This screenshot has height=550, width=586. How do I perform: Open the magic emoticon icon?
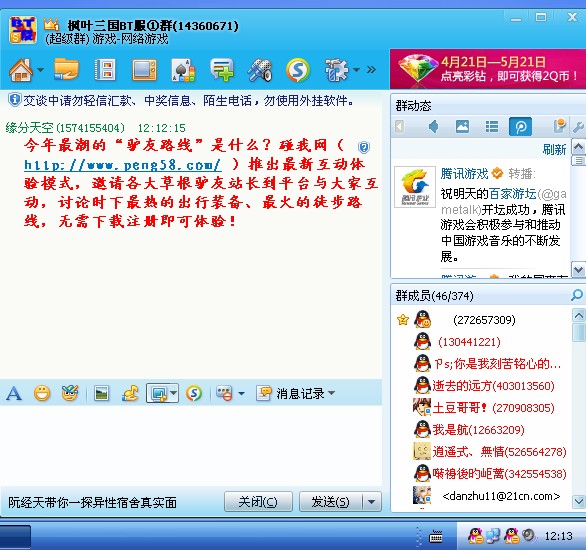pos(70,393)
